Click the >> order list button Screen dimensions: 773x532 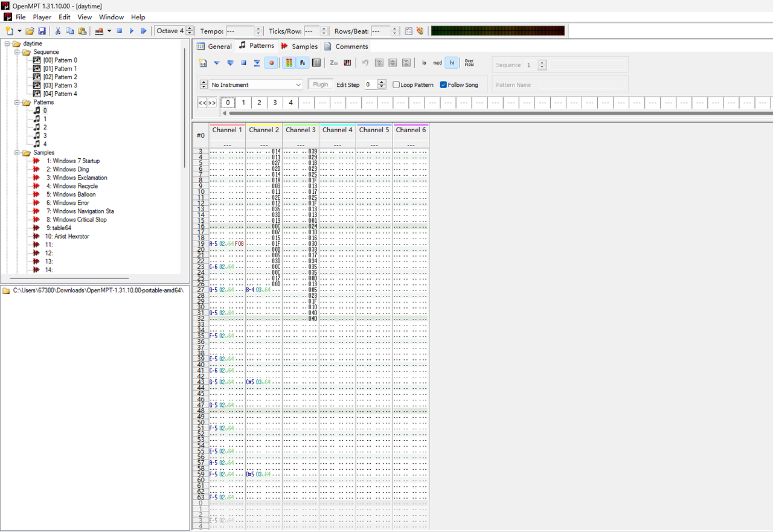[212, 103]
